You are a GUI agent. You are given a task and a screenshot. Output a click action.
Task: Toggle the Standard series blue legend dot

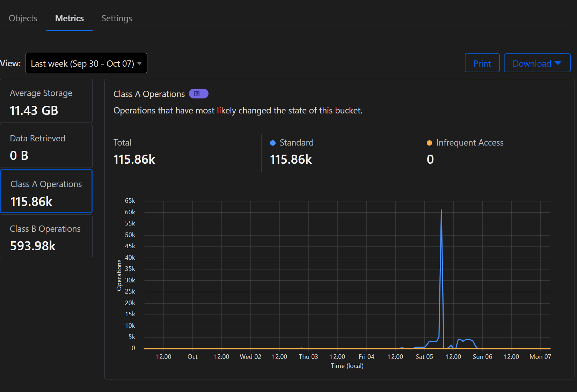[x=273, y=143]
